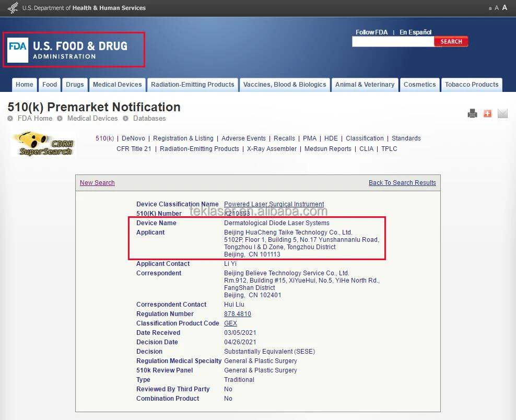Click 'Substantially Equivalent (SESE)' decision text
516x420 pixels.
pos(269,352)
